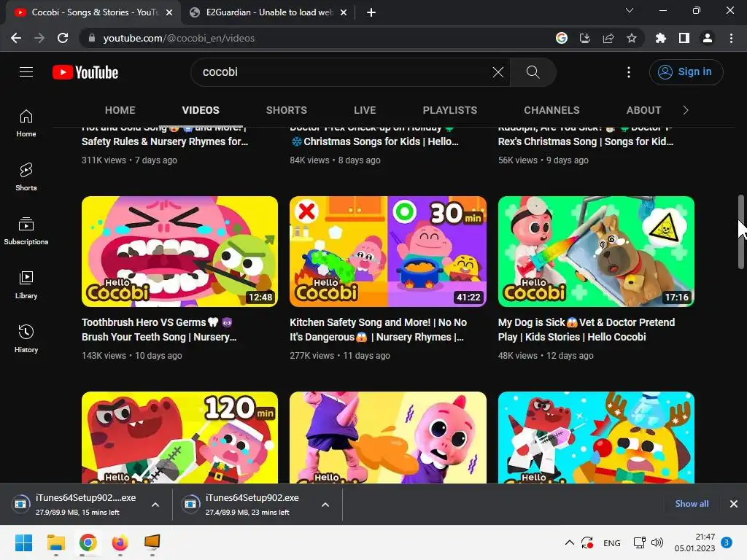Open Chrome extensions puzzle icon

[x=661, y=38]
